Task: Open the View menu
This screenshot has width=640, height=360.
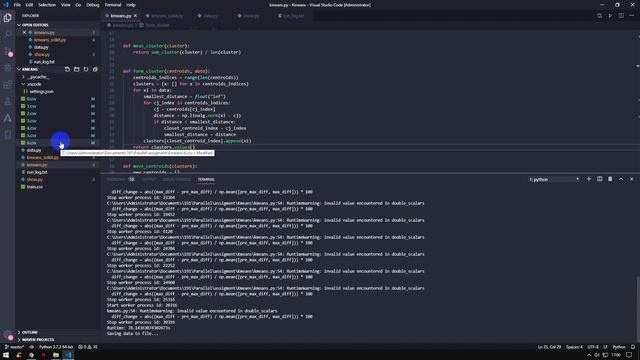Action: click(x=66, y=5)
